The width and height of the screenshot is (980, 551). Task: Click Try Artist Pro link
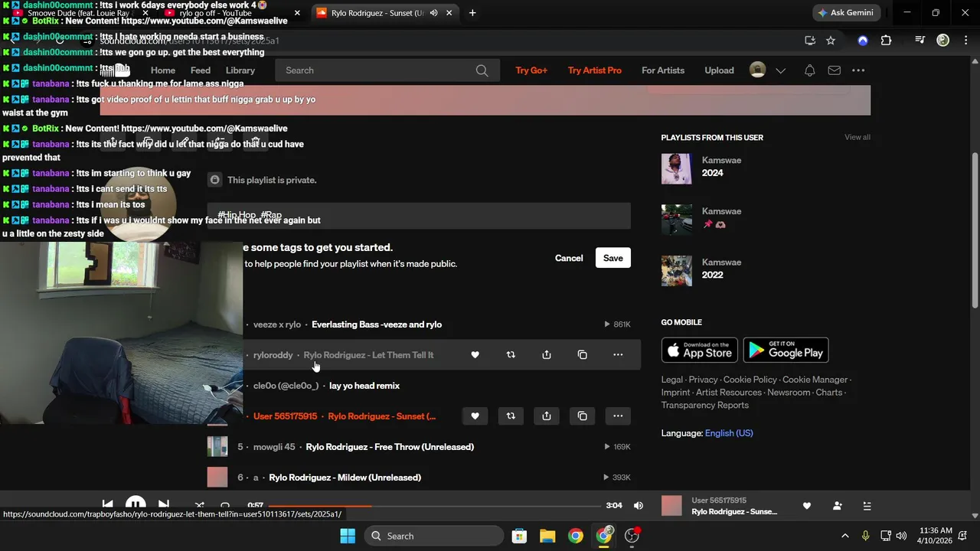595,70
